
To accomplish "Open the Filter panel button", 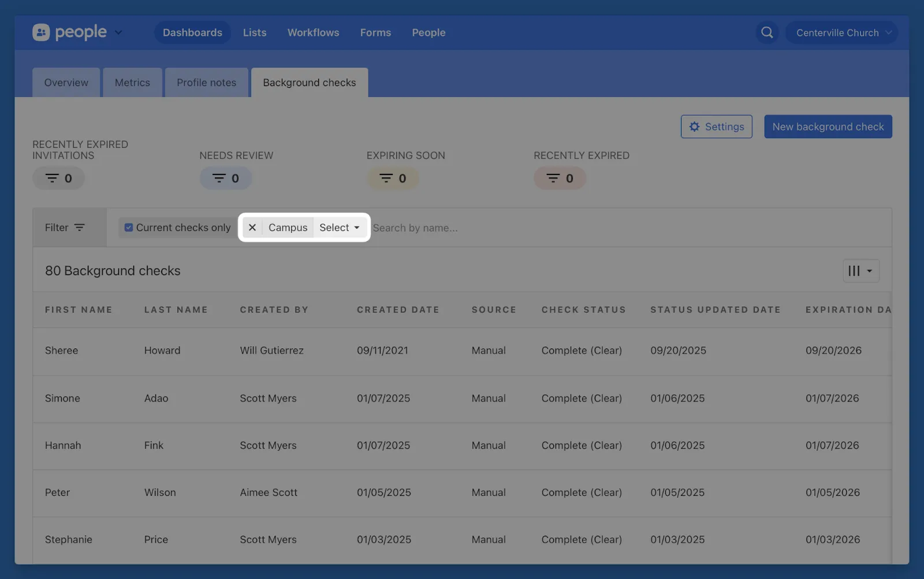I will tap(65, 228).
